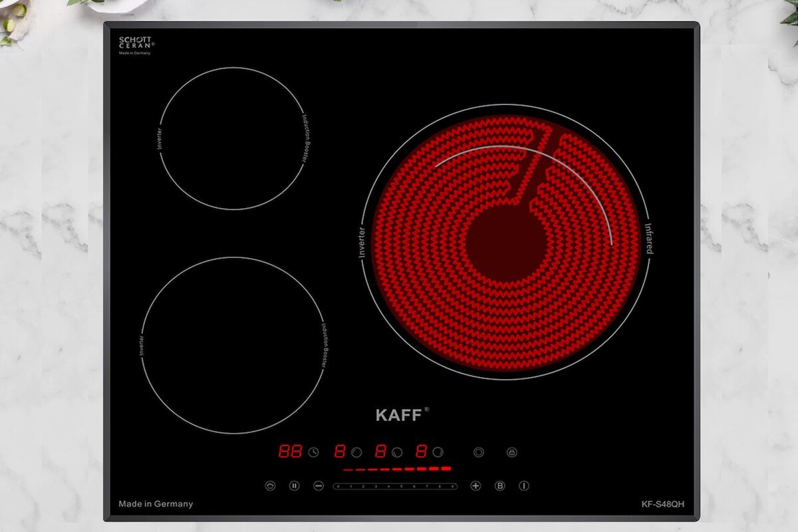Tap the plus key to raise power
This screenshot has width=798, height=532.
tap(475, 485)
